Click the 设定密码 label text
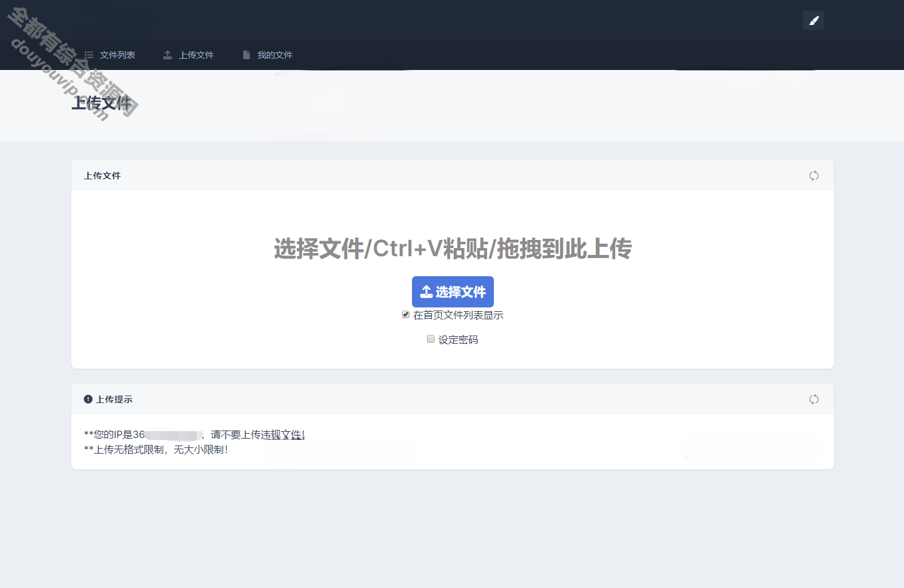 tap(458, 339)
